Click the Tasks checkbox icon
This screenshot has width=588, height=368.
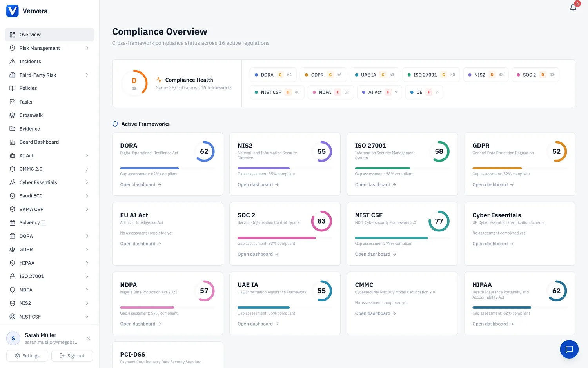tap(13, 102)
